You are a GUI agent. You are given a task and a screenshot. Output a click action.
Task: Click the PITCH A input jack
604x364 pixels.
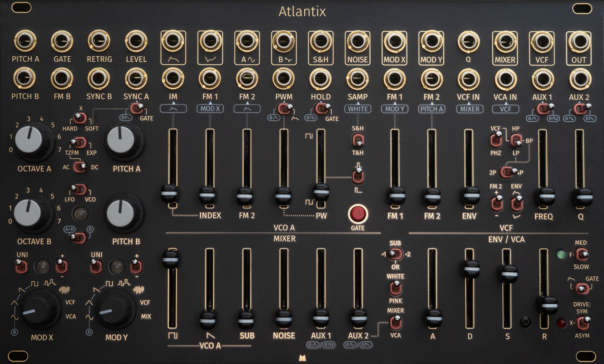(x=25, y=41)
